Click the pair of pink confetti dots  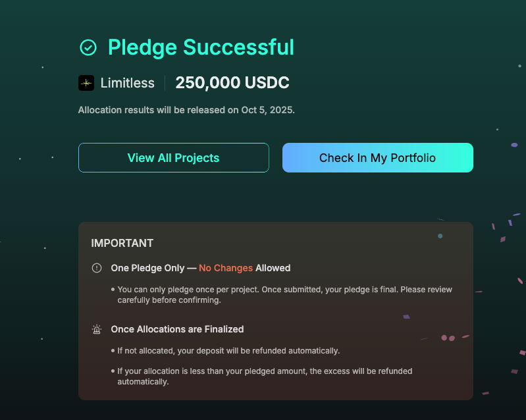448,338
